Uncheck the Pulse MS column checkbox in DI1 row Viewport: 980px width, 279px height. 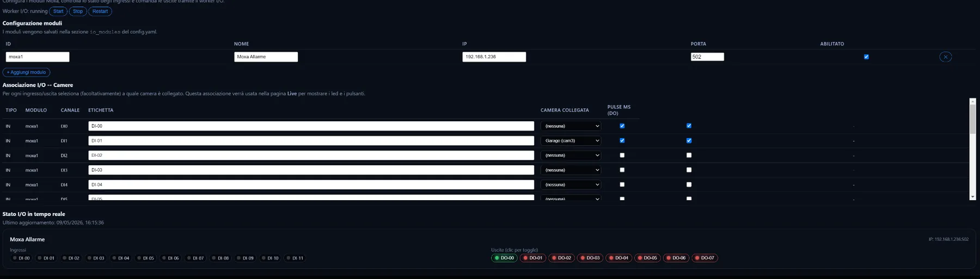point(622,140)
